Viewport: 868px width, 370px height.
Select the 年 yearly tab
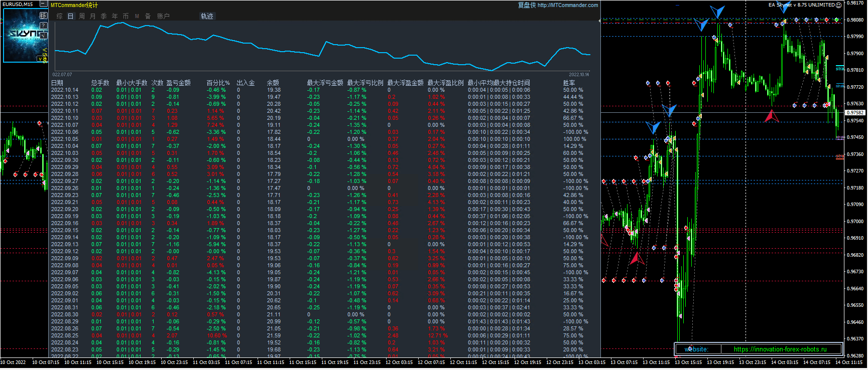pyautogui.click(x=115, y=17)
